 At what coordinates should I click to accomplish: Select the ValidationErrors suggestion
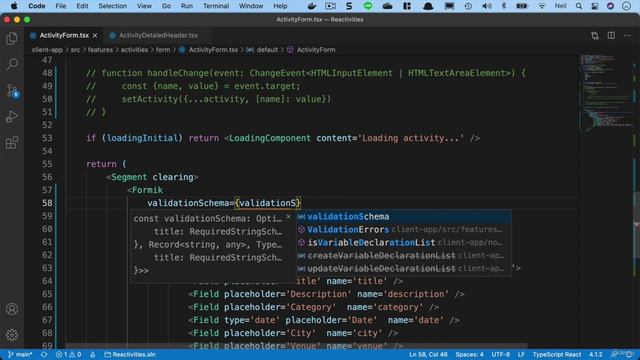coord(404,230)
